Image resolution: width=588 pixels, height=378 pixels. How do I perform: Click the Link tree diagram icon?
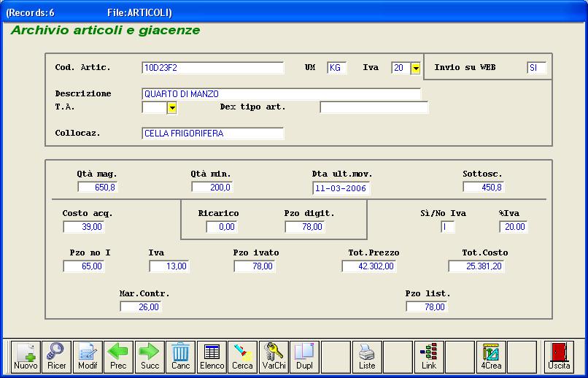[x=429, y=357]
